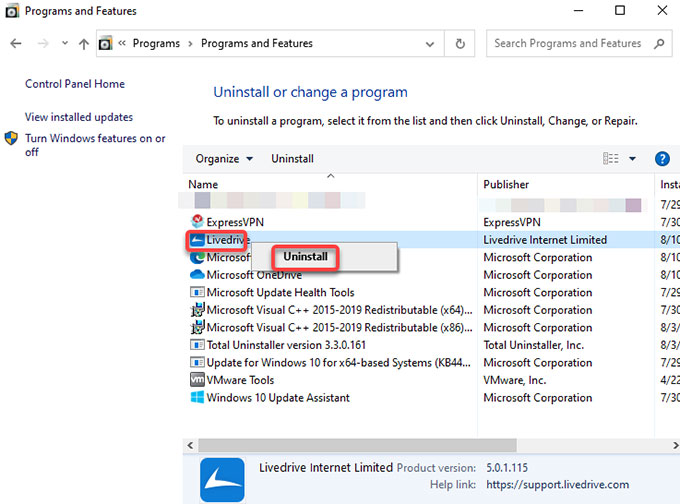
Task: Select Windows 10 Update Assistant entry text
Action: [278, 397]
